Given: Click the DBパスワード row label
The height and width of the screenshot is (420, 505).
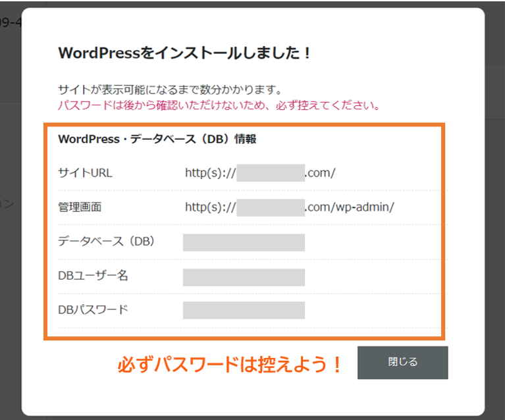Looking at the screenshot, I should click(93, 310).
